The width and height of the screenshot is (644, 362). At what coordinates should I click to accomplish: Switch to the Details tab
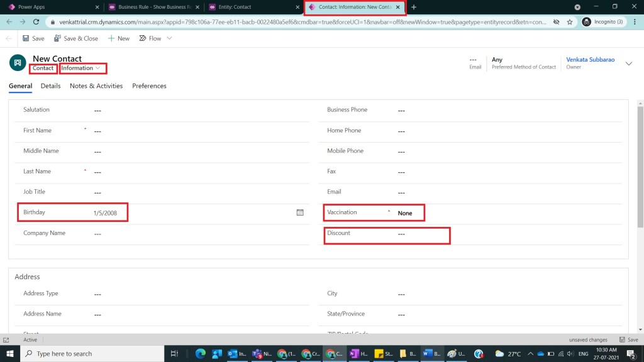pos(51,86)
